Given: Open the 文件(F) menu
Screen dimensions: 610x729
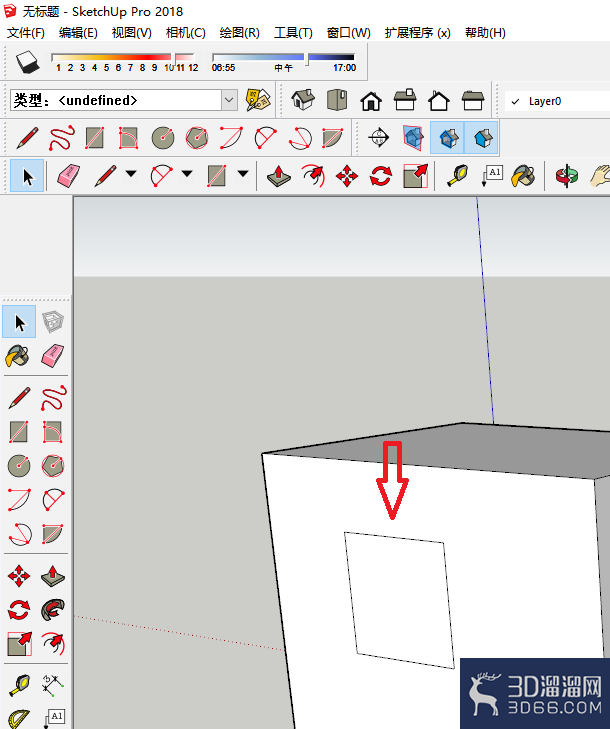Looking at the screenshot, I should [26, 33].
